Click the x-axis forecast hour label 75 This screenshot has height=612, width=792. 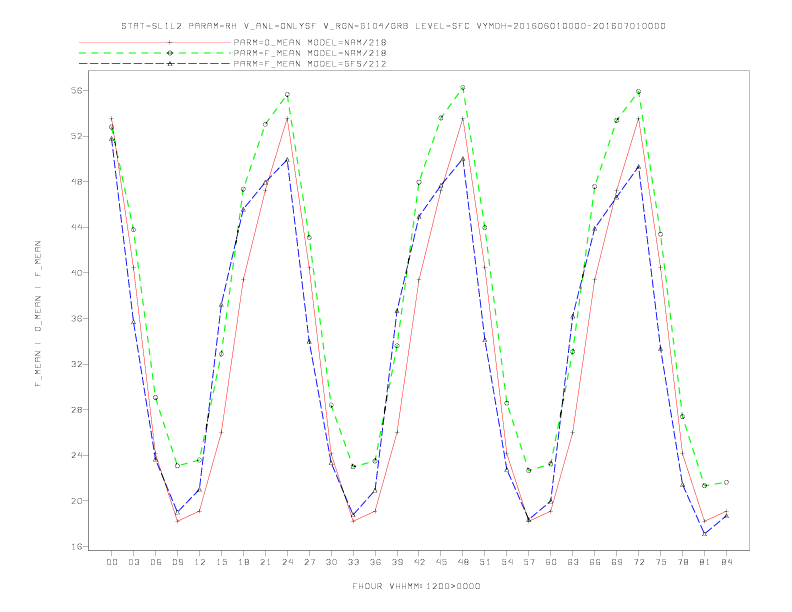pos(661,562)
